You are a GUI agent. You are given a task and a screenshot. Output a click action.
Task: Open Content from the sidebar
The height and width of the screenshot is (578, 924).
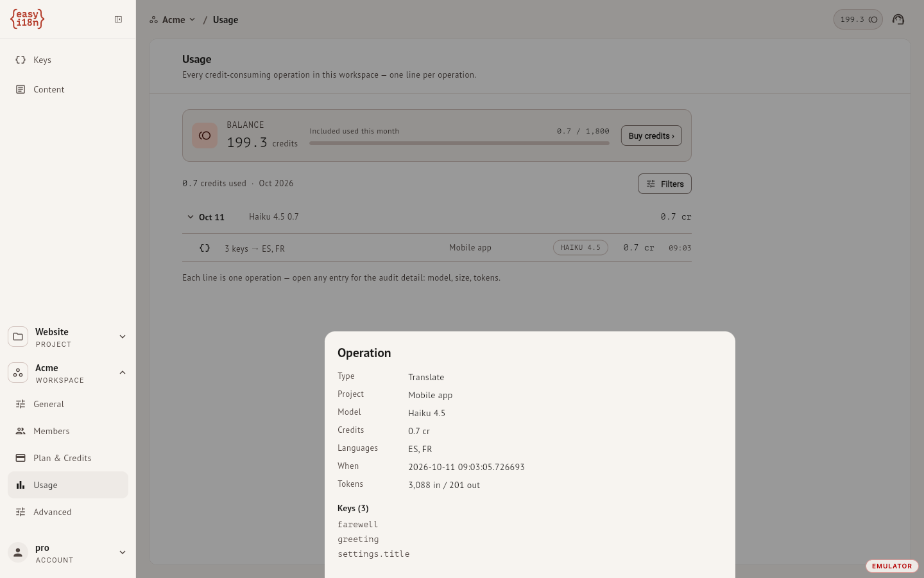tap(68, 89)
